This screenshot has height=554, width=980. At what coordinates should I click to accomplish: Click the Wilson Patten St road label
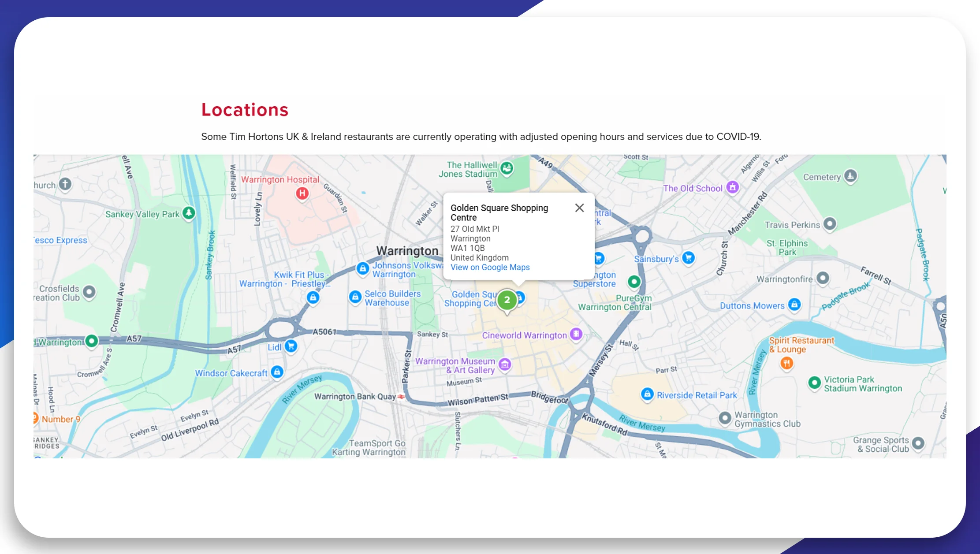[x=478, y=400]
